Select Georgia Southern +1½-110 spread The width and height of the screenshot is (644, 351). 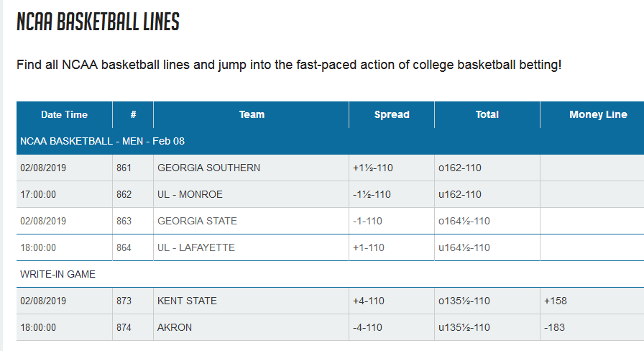pyautogui.click(x=372, y=168)
